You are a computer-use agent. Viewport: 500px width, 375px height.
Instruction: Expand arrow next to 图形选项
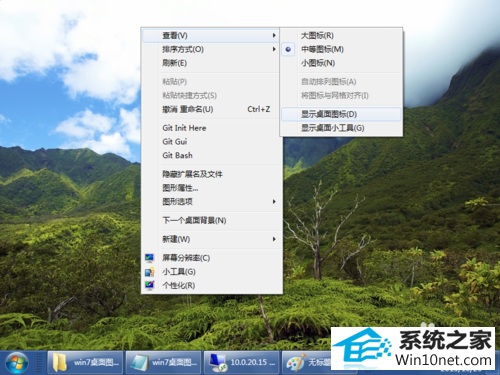(274, 202)
